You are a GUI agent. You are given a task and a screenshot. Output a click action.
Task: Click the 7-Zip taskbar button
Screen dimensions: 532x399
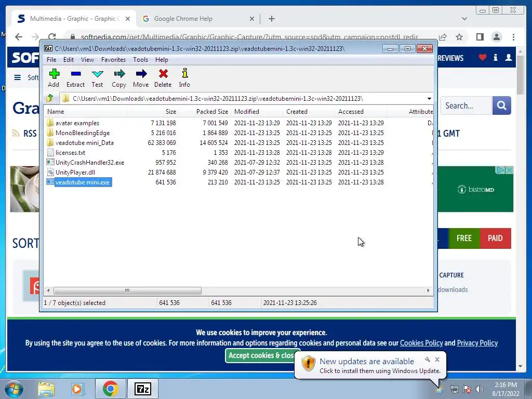pos(142,389)
